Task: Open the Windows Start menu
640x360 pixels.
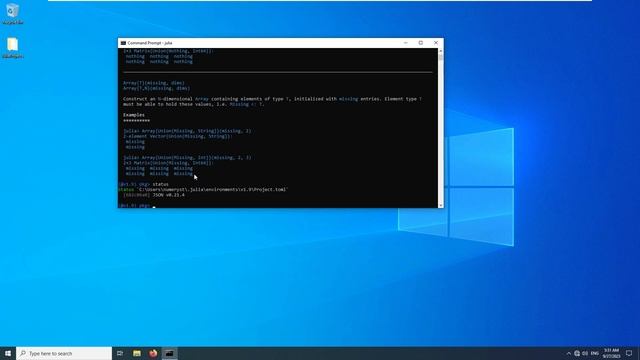Action: (x=8, y=353)
